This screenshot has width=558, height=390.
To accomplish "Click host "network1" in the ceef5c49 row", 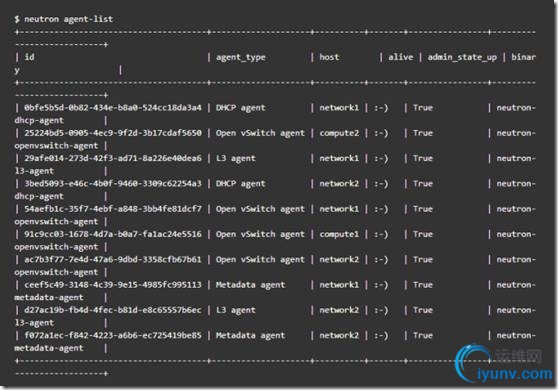I will tap(339, 285).
